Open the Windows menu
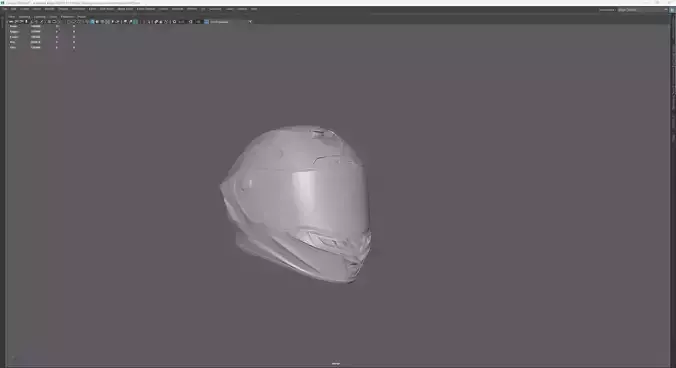The height and width of the screenshot is (368, 676). (x=78, y=9)
